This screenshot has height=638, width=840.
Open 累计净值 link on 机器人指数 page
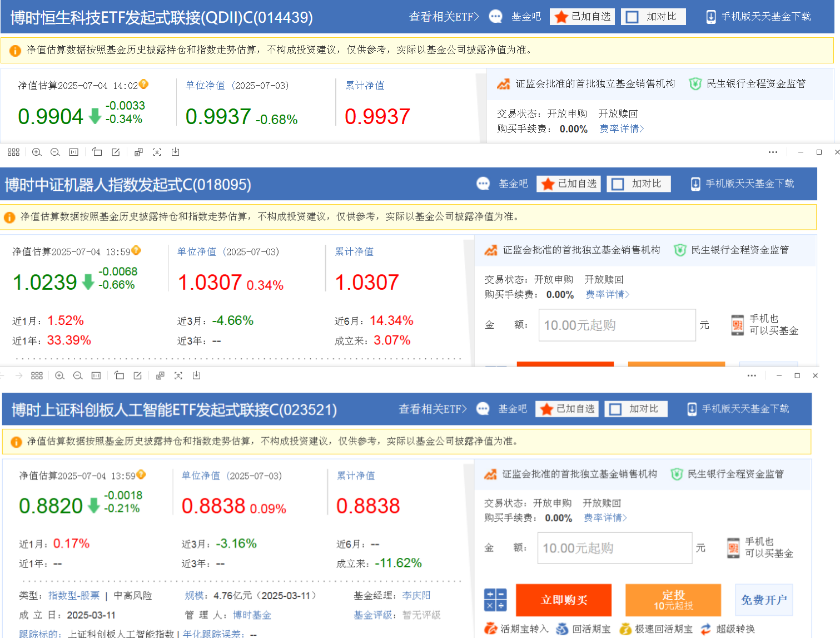[354, 251]
